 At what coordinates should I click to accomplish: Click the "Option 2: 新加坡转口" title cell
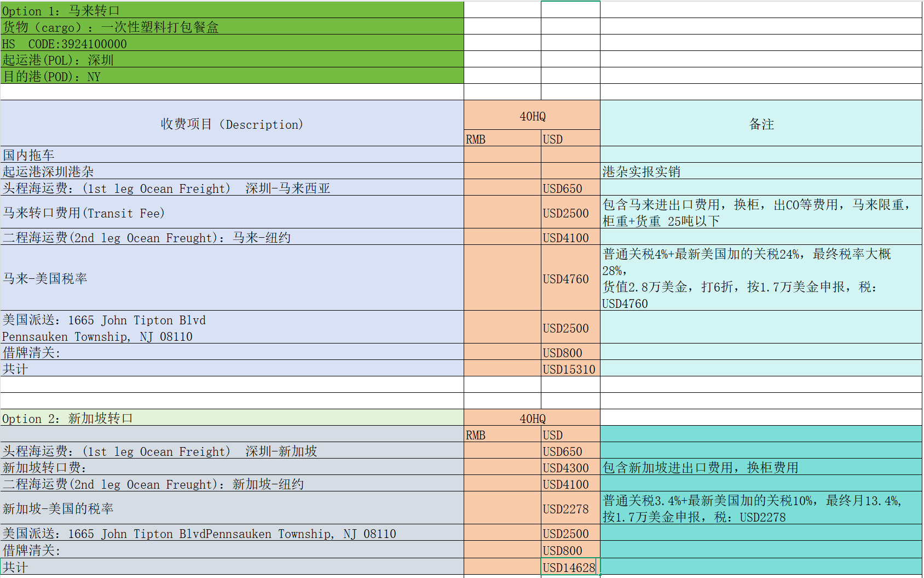pos(232,419)
